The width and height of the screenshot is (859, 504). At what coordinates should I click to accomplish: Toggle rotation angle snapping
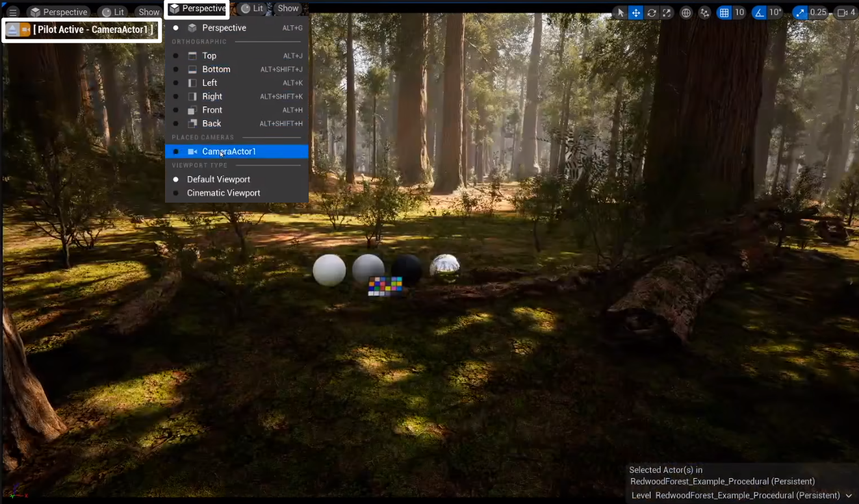[x=759, y=12]
